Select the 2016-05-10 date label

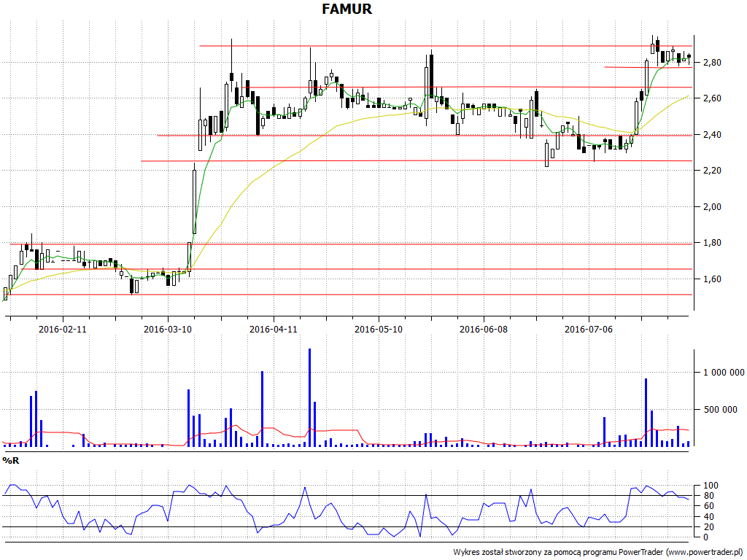pos(379,329)
